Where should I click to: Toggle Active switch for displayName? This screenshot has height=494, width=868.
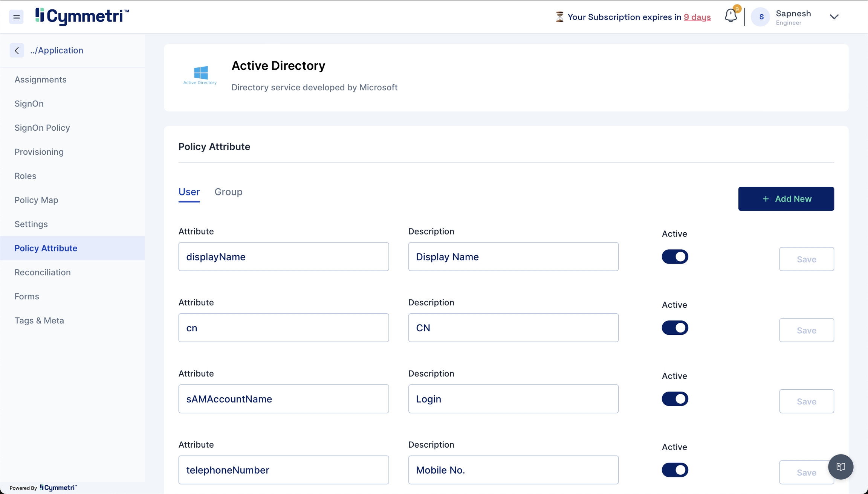(x=675, y=257)
